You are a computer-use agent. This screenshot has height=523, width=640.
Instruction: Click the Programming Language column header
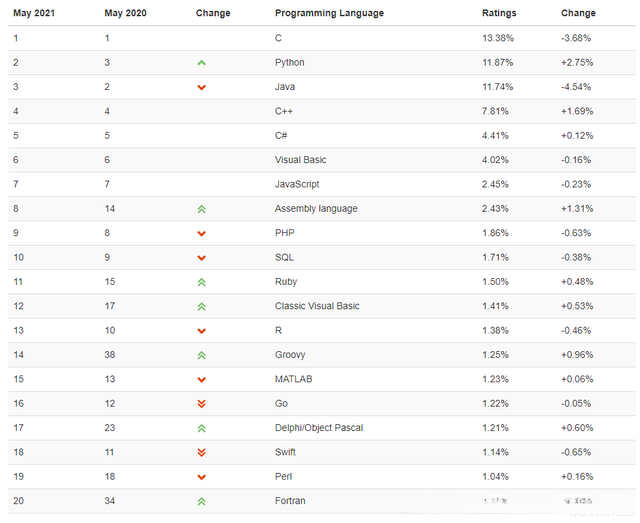click(327, 13)
